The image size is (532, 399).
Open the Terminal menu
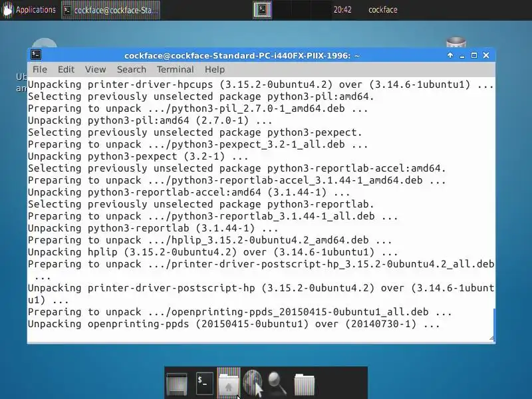click(x=175, y=70)
